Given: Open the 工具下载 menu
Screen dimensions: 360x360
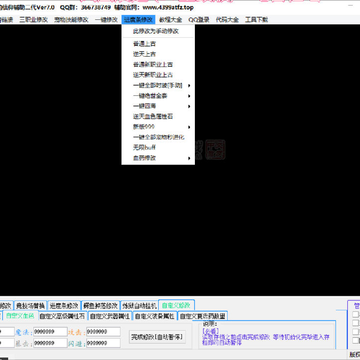Looking at the screenshot, I should pyautogui.click(x=256, y=20).
